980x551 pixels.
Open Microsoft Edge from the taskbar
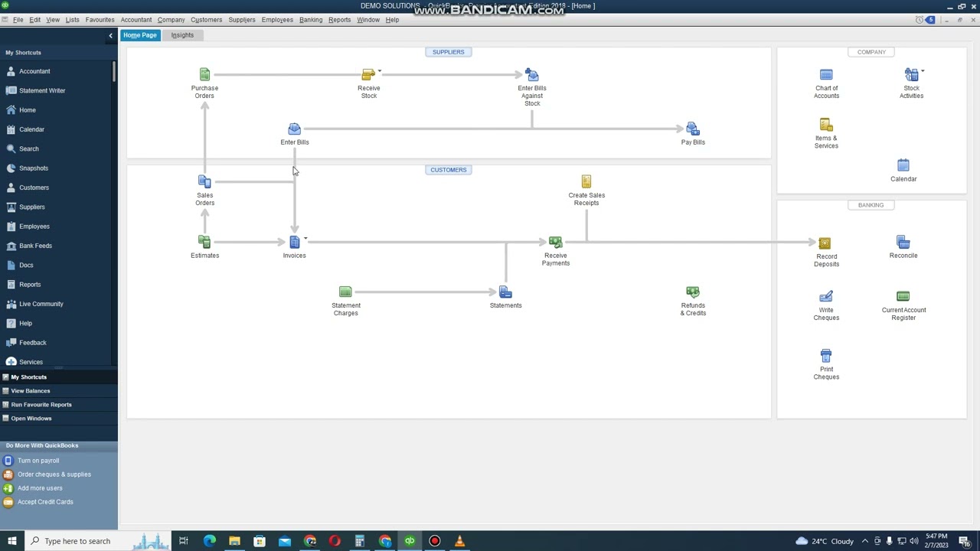coord(209,541)
